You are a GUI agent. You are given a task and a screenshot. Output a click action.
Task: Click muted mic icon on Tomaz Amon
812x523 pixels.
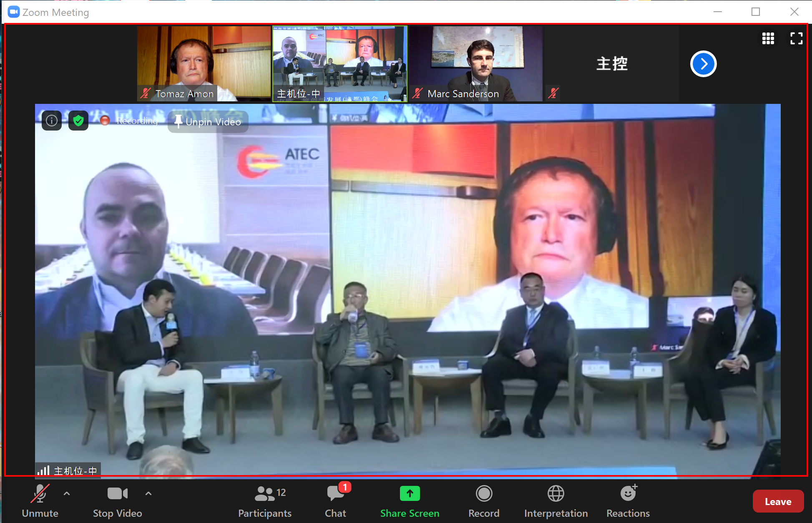(145, 93)
